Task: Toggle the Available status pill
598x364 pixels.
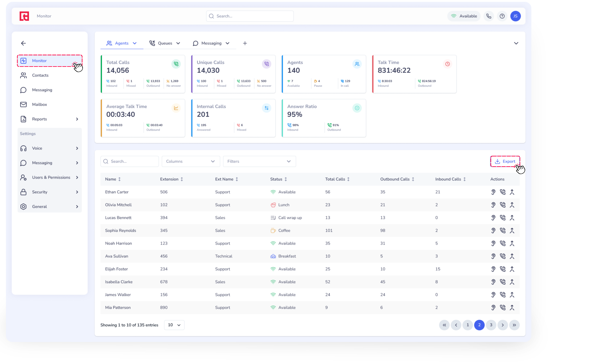Action: point(464,16)
